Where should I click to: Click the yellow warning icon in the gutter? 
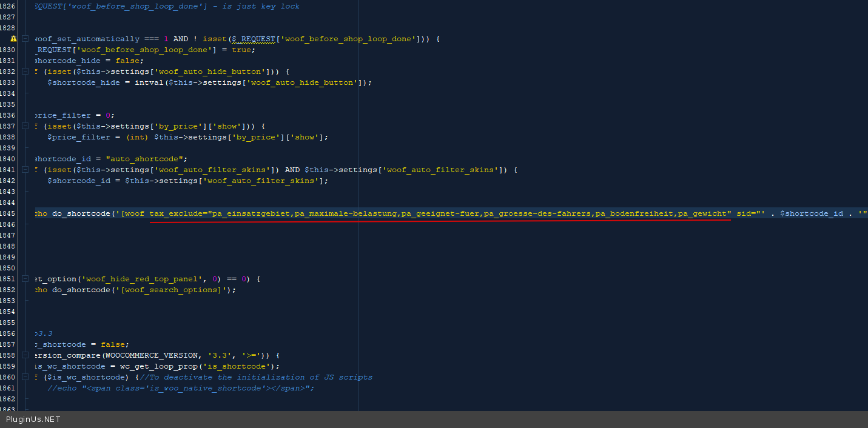point(13,39)
